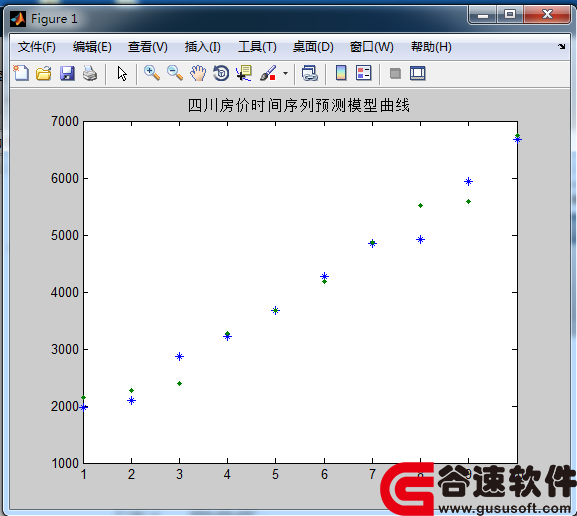Open the 编辑(E) menu

tap(92, 47)
